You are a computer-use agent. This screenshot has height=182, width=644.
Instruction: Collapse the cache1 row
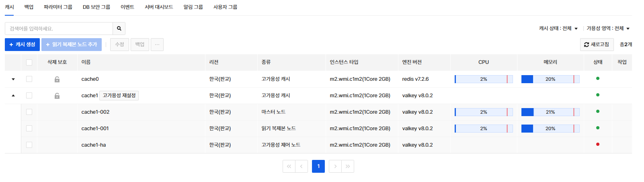[x=13, y=96]
